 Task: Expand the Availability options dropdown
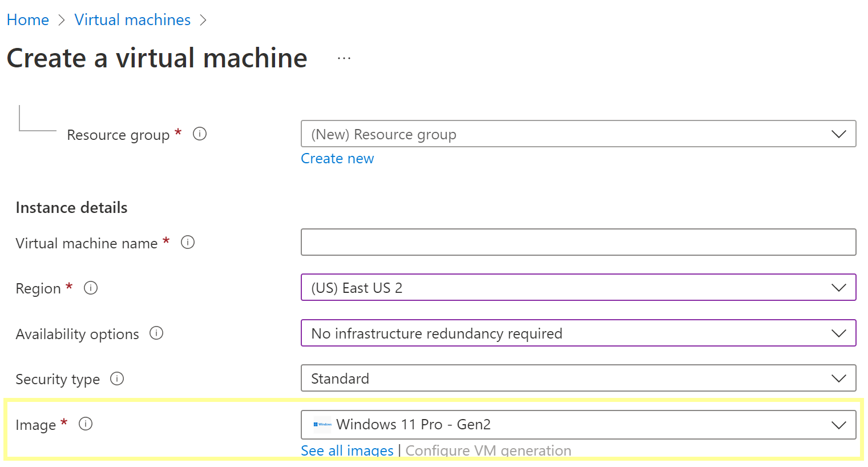point(578,333)
